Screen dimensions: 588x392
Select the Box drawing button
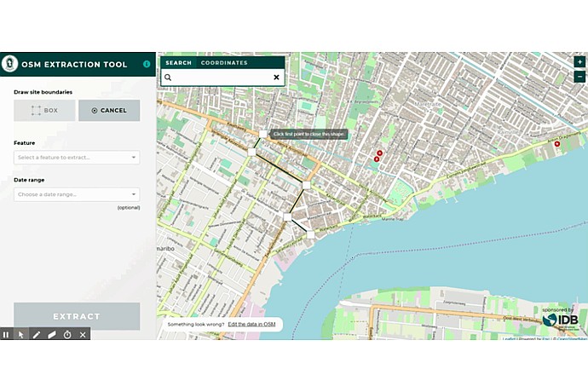[x=44, y=110]
